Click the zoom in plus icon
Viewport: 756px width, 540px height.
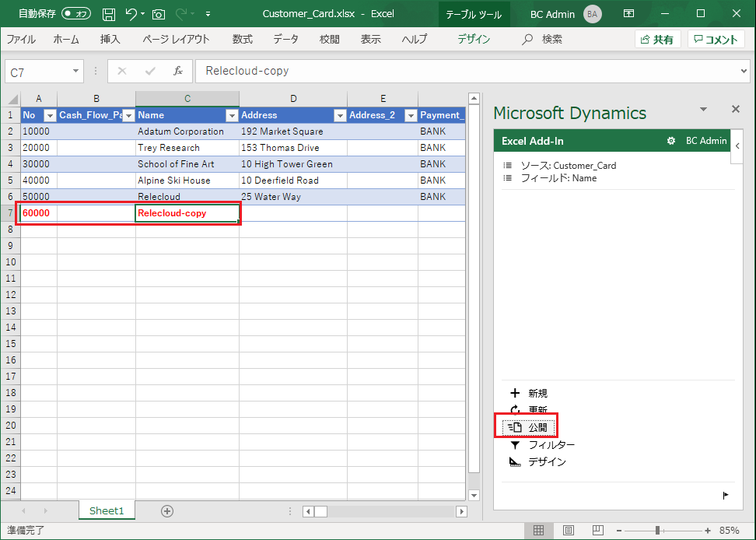click(x=707, y=531)
